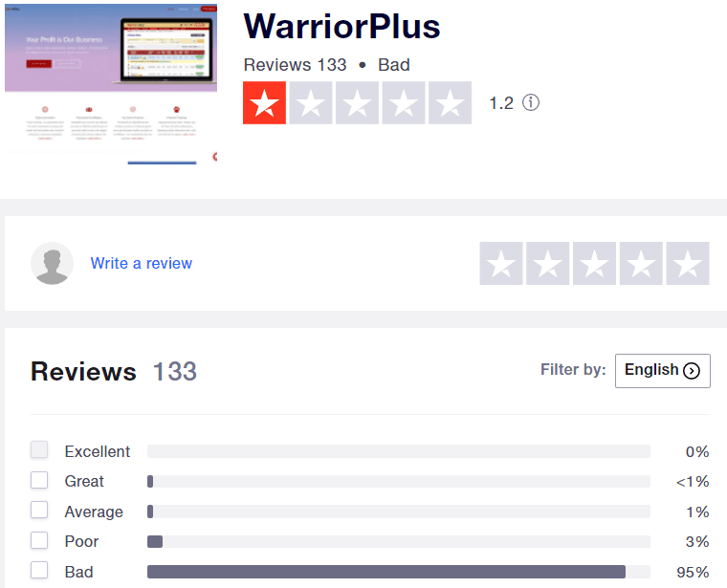Click the 'Average' label

(94, 512)
